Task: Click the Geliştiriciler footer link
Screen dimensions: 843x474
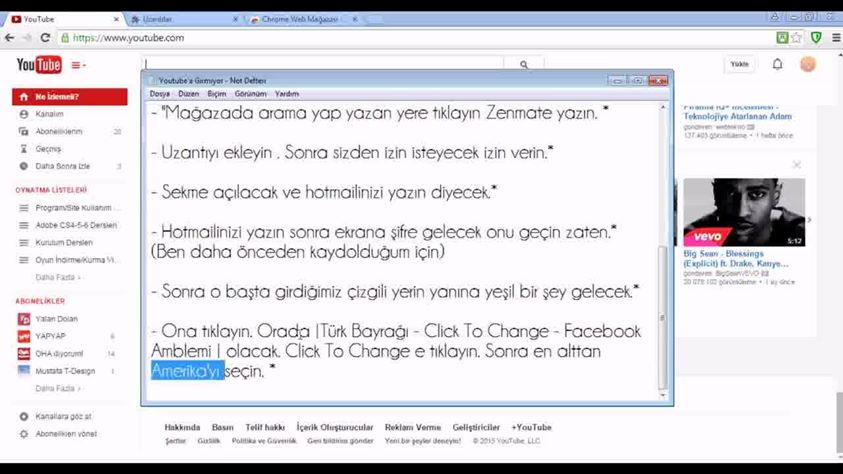Action: click(476, 427)
